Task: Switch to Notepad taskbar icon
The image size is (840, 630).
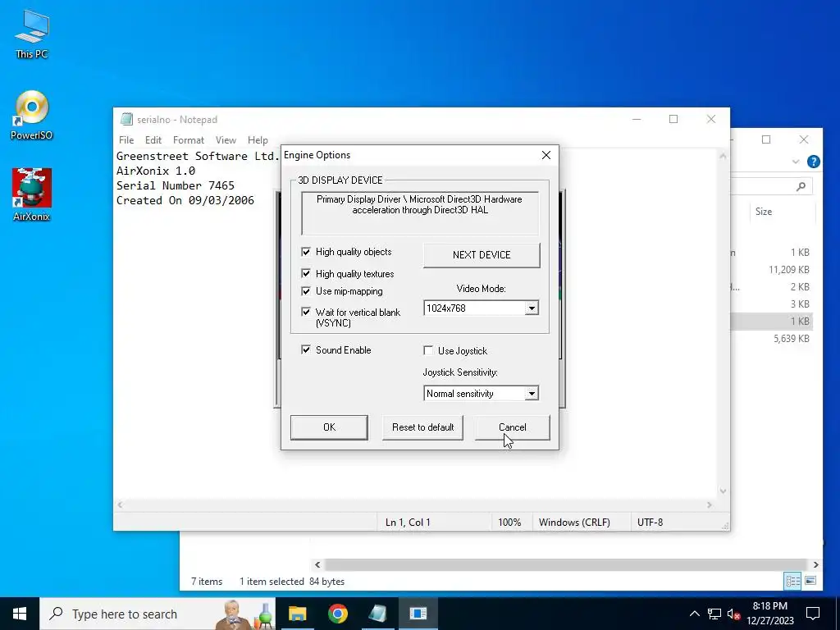Action: pyautogui.click(x=377, y=614)
